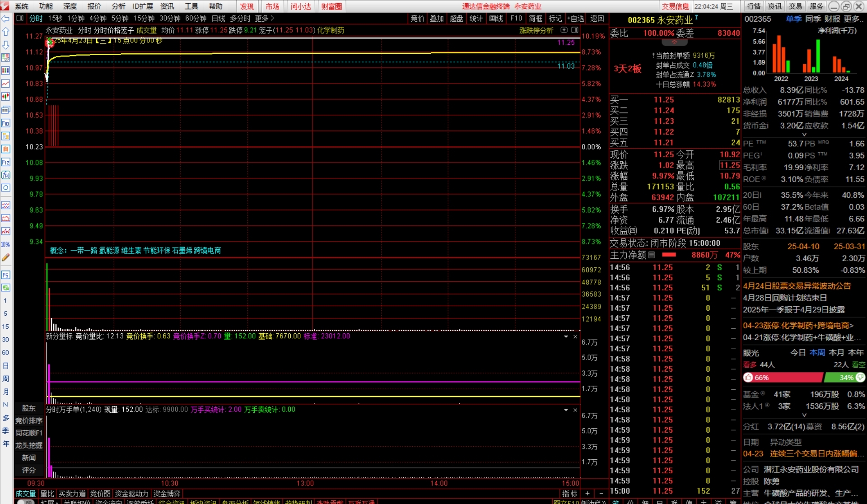Open the 分析 menu

tap(118, 6)
